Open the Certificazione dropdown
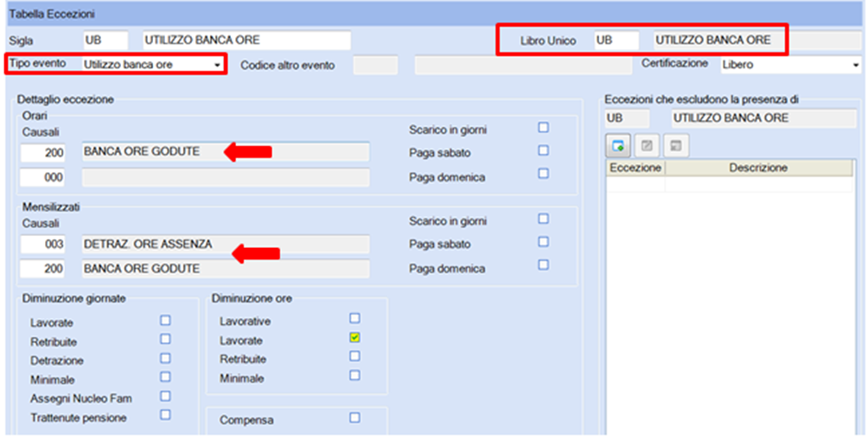Screen dimensions: 868x439 coord(856,65)
